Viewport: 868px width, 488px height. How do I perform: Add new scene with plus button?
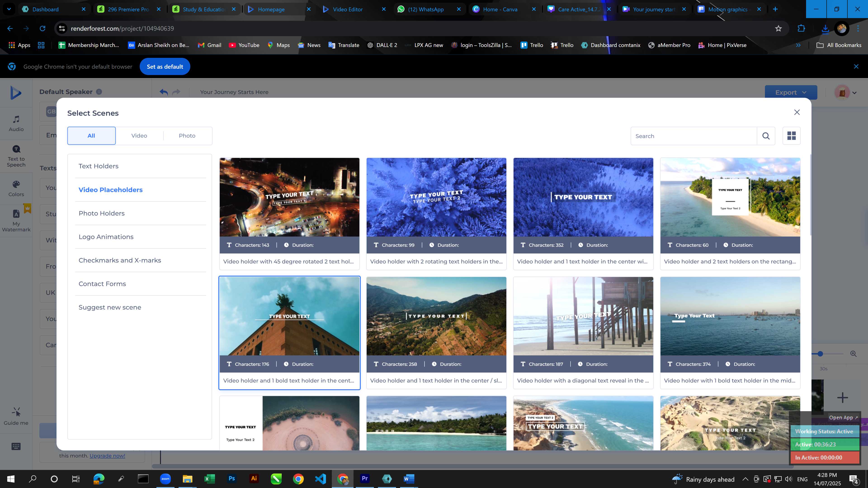point(842,397)
